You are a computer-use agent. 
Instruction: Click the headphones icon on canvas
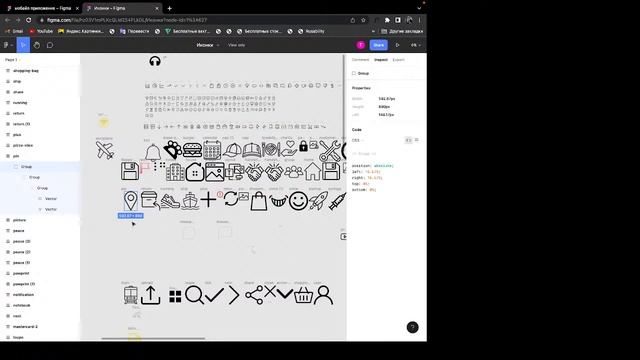[x=155, y=61]
